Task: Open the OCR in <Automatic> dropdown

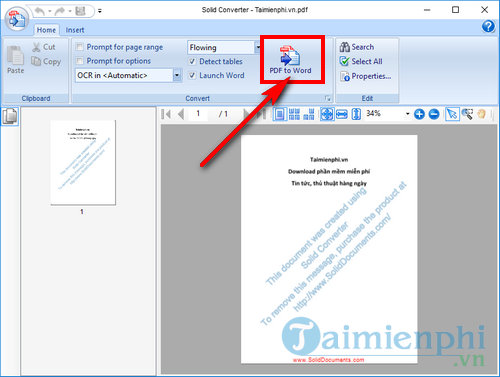Action: pos(177,75)
